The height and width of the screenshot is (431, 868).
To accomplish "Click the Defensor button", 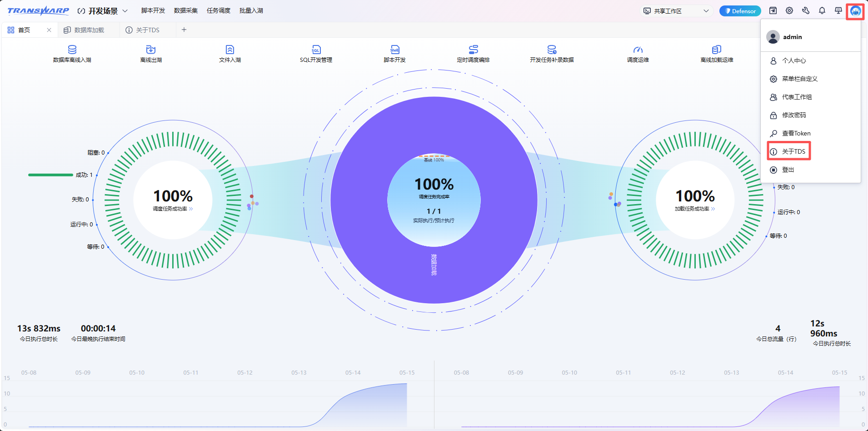I will 740,11.
